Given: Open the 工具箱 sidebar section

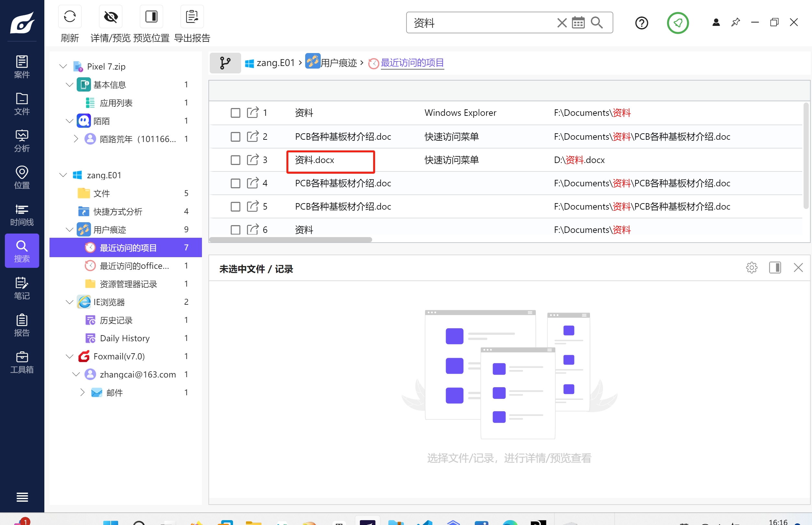Looking at the screenshot, I should pyautogui.click(x=22, y=362).
